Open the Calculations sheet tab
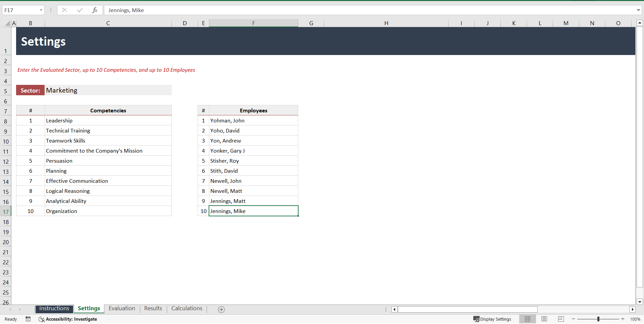Image resolution: width=644 pixels, height=324 pixels. [187, 309]
